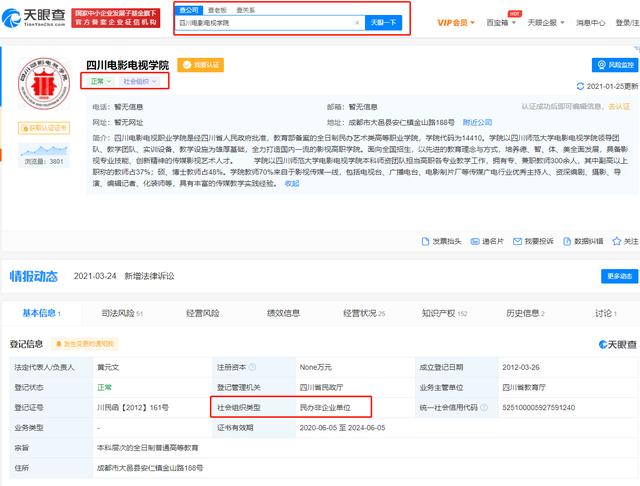Clear the search box with the x icon

(357, 23)
